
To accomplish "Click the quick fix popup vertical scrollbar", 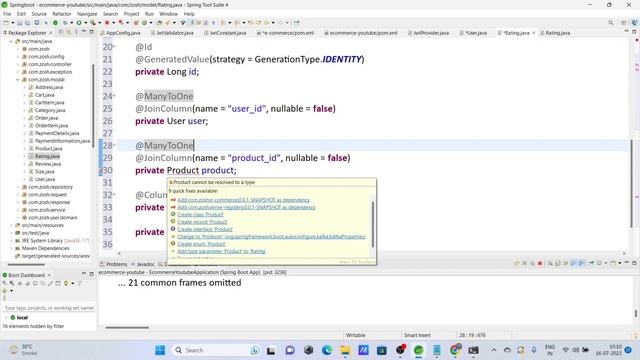I will point(373,224).
